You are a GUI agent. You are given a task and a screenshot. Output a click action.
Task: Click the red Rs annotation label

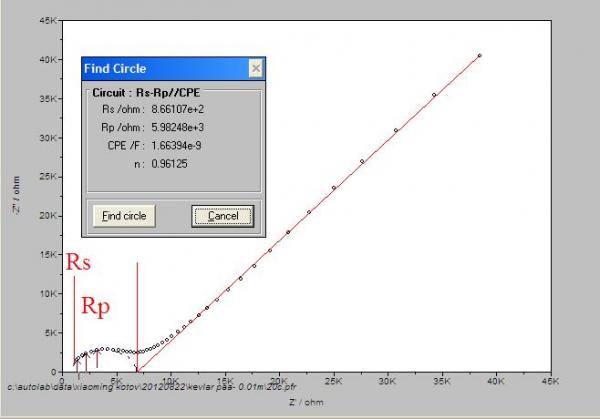tap(78, 262)
